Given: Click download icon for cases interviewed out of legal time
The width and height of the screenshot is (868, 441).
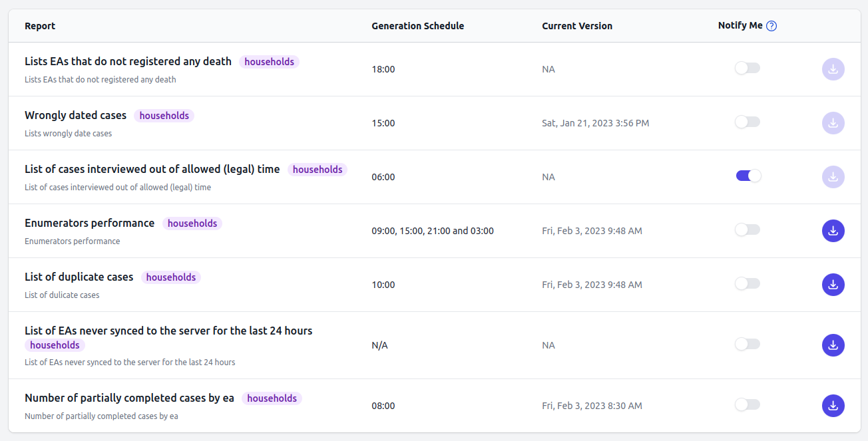Looking at the screenshot, I should point(833,177).
